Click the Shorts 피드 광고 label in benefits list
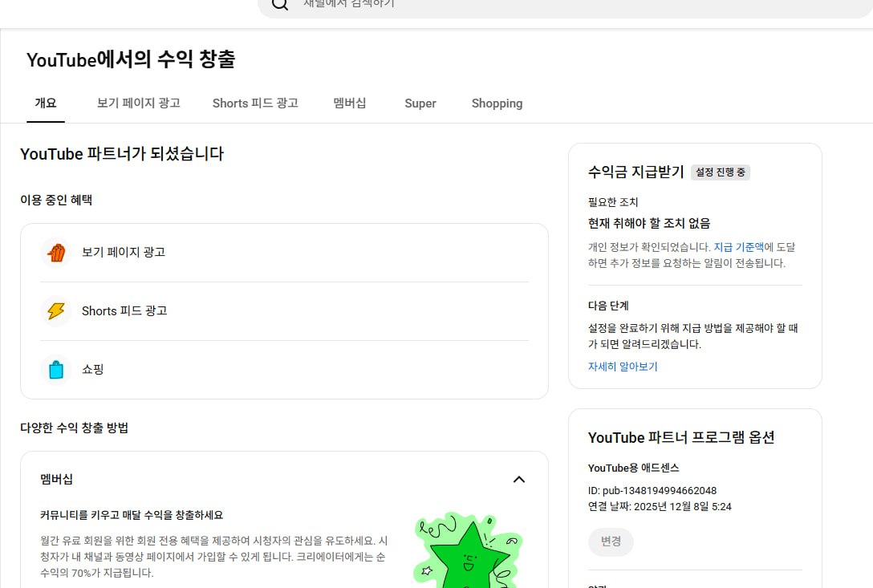The height and width of the screenshot is (588, 873). pos(124,311)
